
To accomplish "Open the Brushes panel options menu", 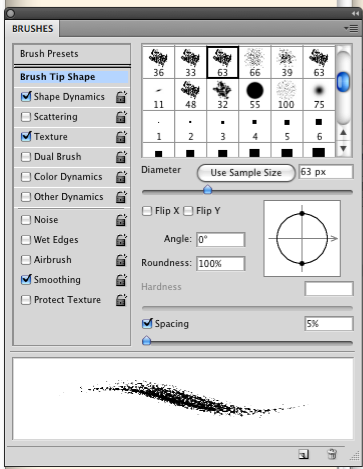I will coord(351,29).
